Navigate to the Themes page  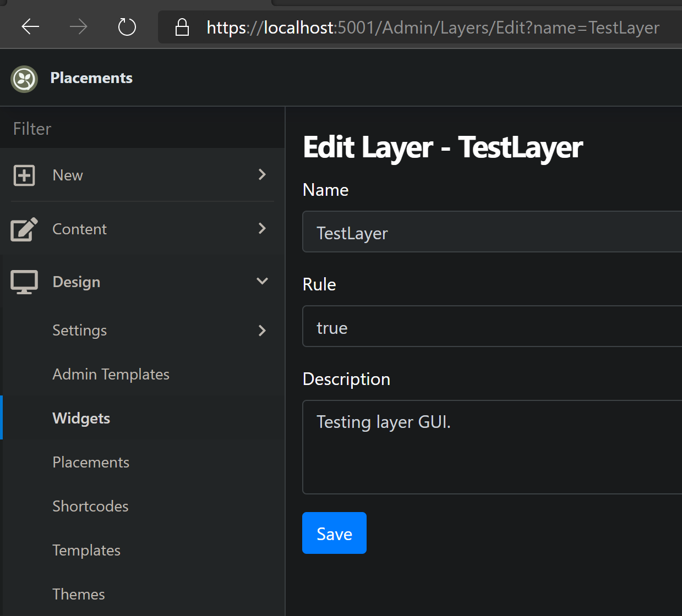79,594
